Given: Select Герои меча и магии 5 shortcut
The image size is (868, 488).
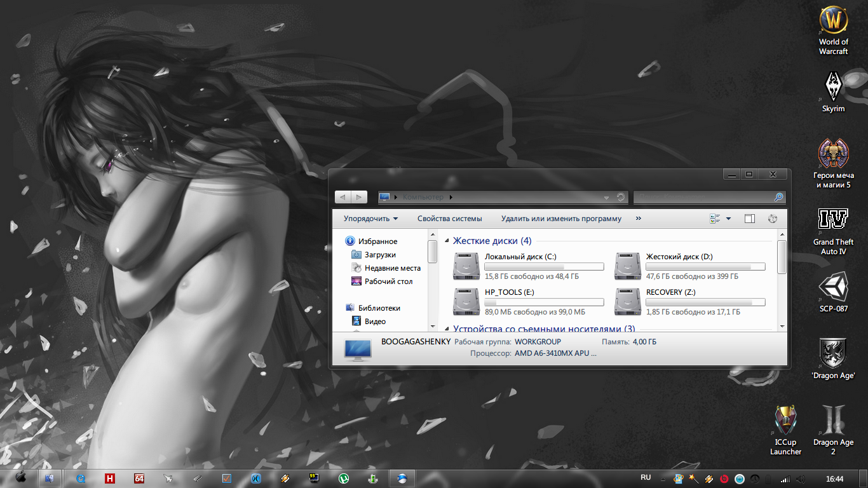Looking at the screenshot, I should point(833,163).
